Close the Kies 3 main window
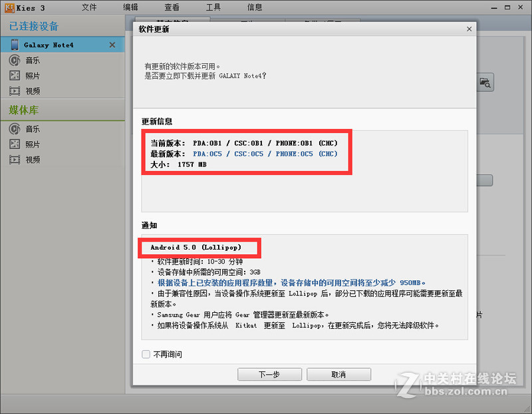The width and height of the screenshot is (532, 414). pos(521,7)
